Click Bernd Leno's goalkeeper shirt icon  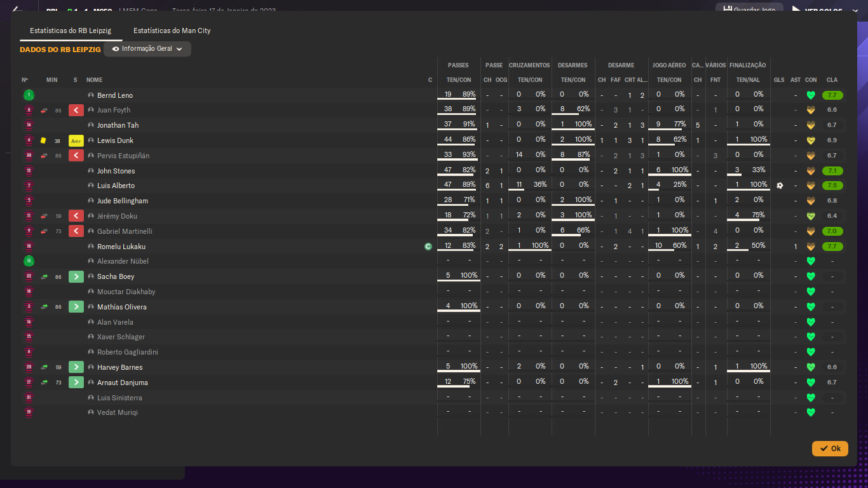tap(29, 95)
